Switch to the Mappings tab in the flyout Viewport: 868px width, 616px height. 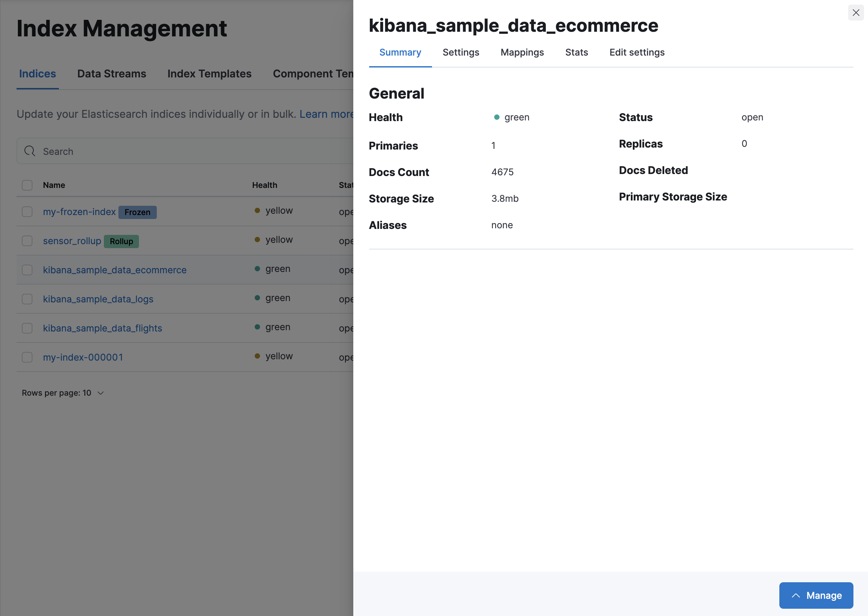(x=522, y=52)
